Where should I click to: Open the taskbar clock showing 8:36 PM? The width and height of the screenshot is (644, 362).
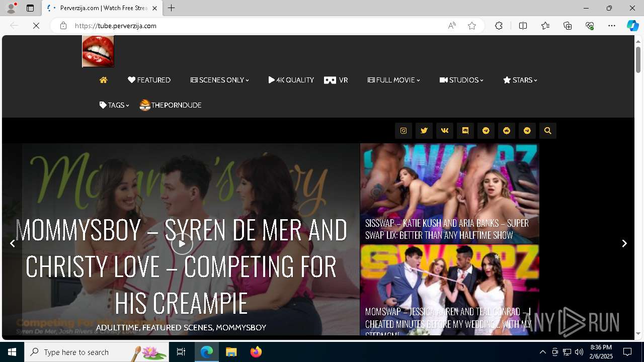coord(601,352)
